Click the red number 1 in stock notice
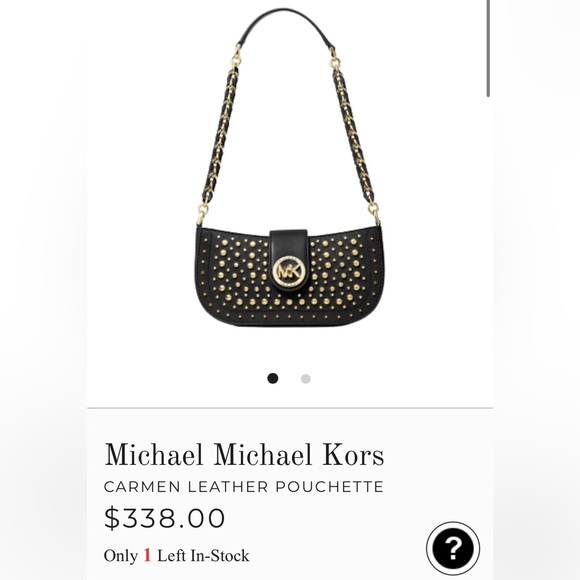This screenshot has height=580, width=580. pos(147,555)
